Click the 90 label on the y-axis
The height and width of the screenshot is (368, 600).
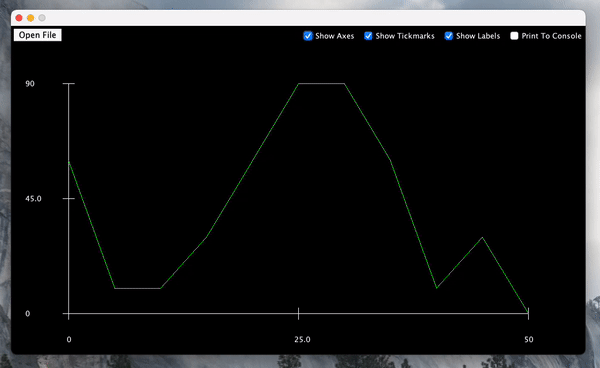(x=30, y=83)
